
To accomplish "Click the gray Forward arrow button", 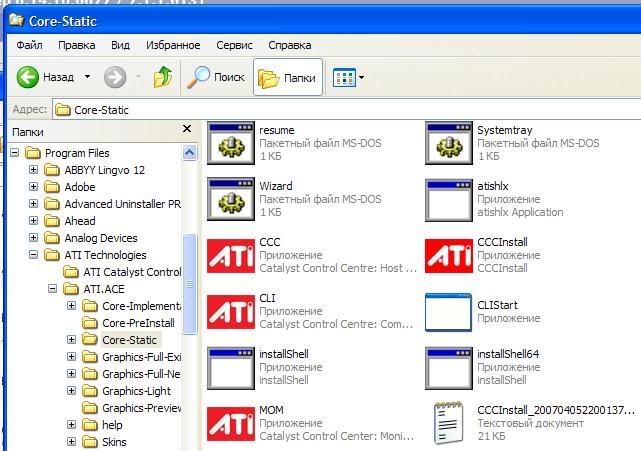I will tap(115, 77).
